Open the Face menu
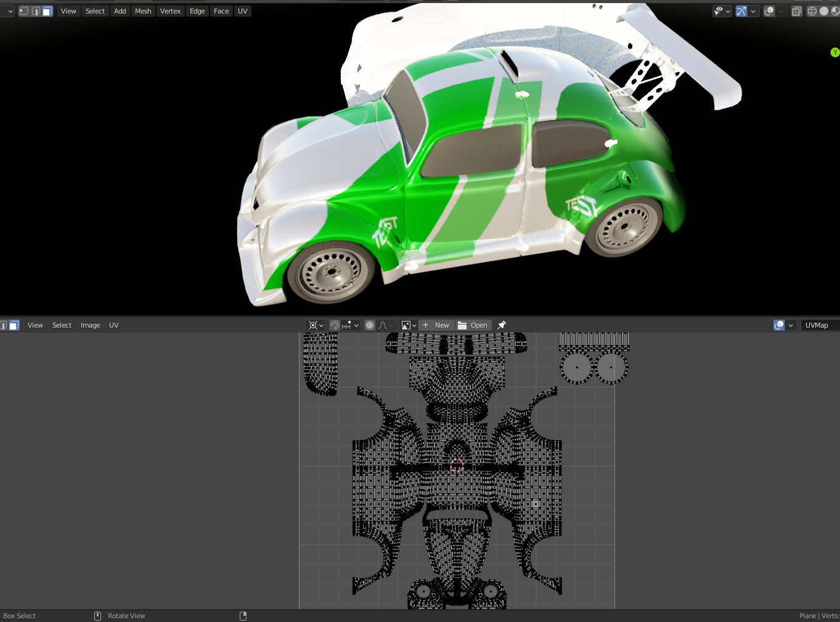The height and width of the screenshot is (622, 840). tap(221, 11)
